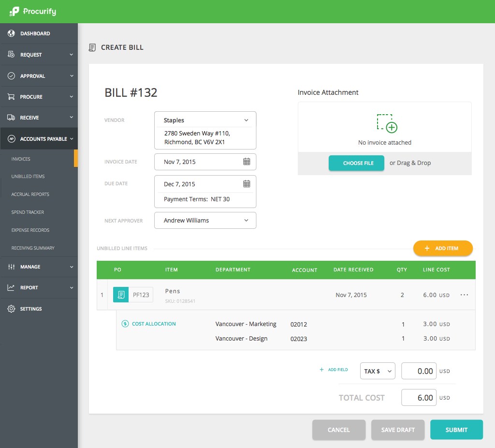Click the No invoice attached drop area
495x448 pixels.
pos(384,127)
